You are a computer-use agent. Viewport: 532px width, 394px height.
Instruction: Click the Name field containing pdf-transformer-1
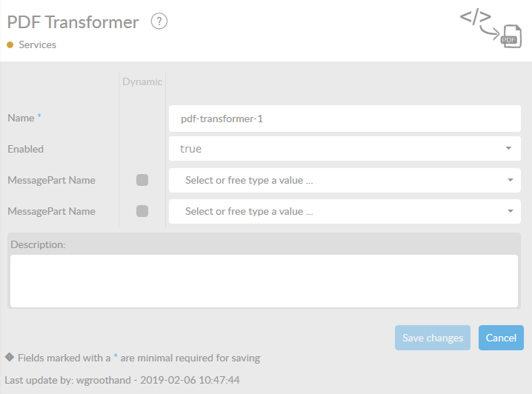tap(345, 118)
